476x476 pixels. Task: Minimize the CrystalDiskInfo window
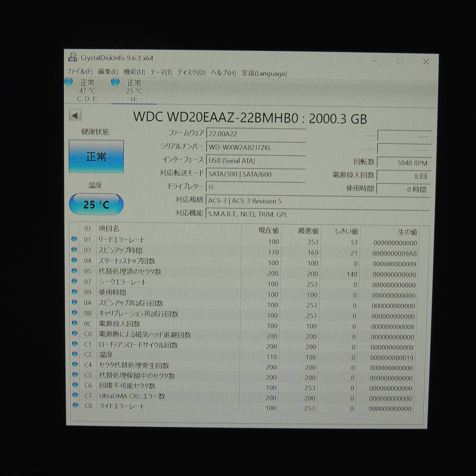click(x=374, y=61)
